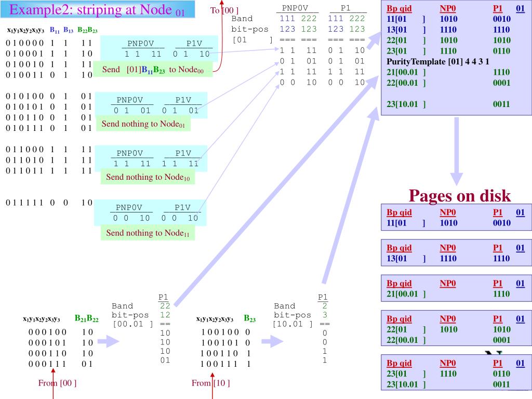This screenshot has width=532, height=399.
Task: Click the block arrow right of the 100100 rows
Action: click(272, 341)
